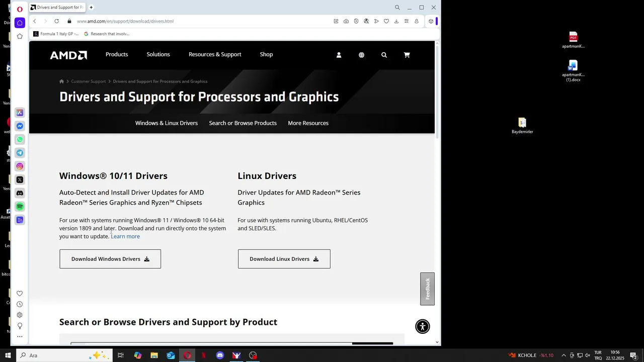Follow the Learn more link
The width and height of the screenshot is (644, 362).
[125, 236]
